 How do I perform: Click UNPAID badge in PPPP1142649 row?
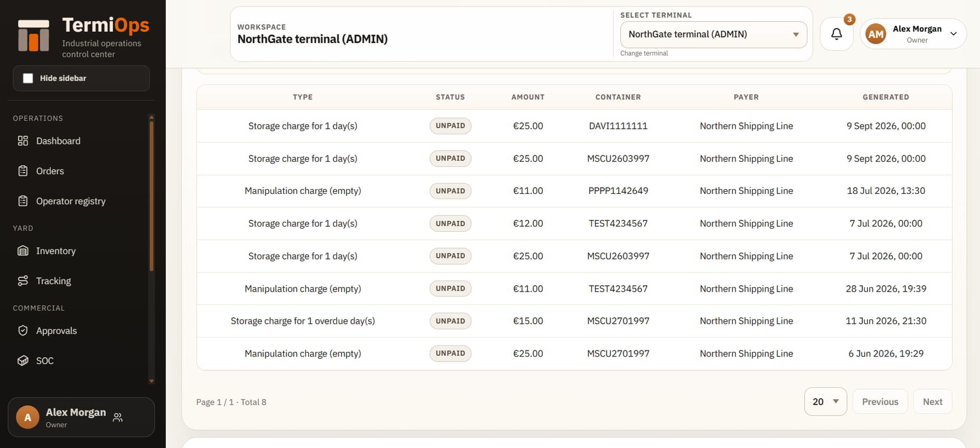click(x=450, y=191)
